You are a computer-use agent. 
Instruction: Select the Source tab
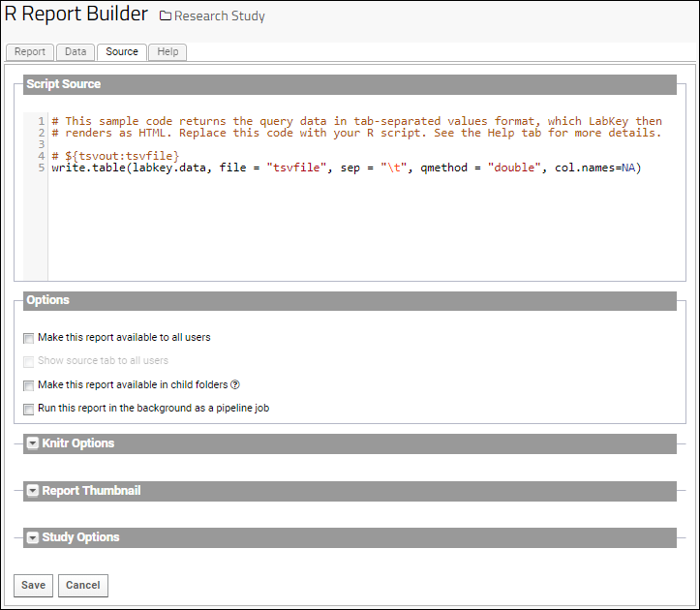coord(122,51)
